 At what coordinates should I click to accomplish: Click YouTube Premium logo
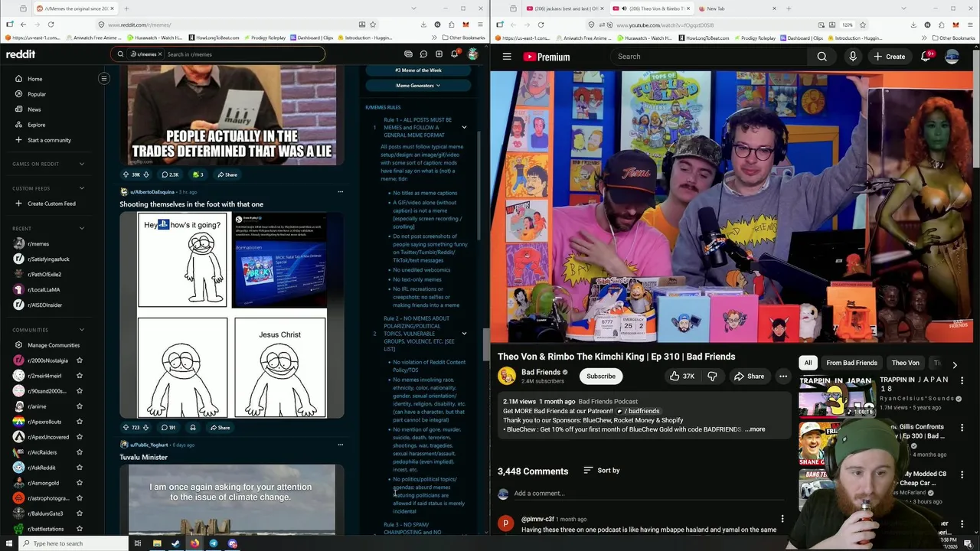pos(547,57)
